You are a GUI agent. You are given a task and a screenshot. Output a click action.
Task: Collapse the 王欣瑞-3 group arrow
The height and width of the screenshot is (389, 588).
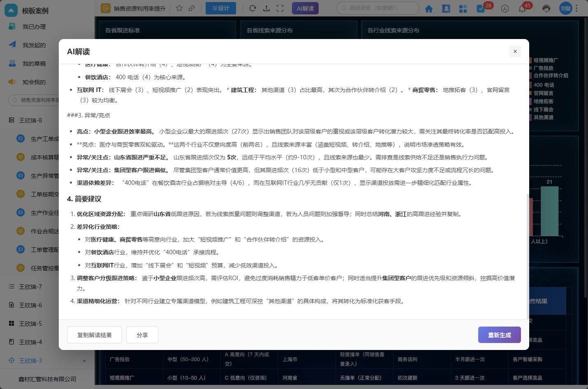84,361
